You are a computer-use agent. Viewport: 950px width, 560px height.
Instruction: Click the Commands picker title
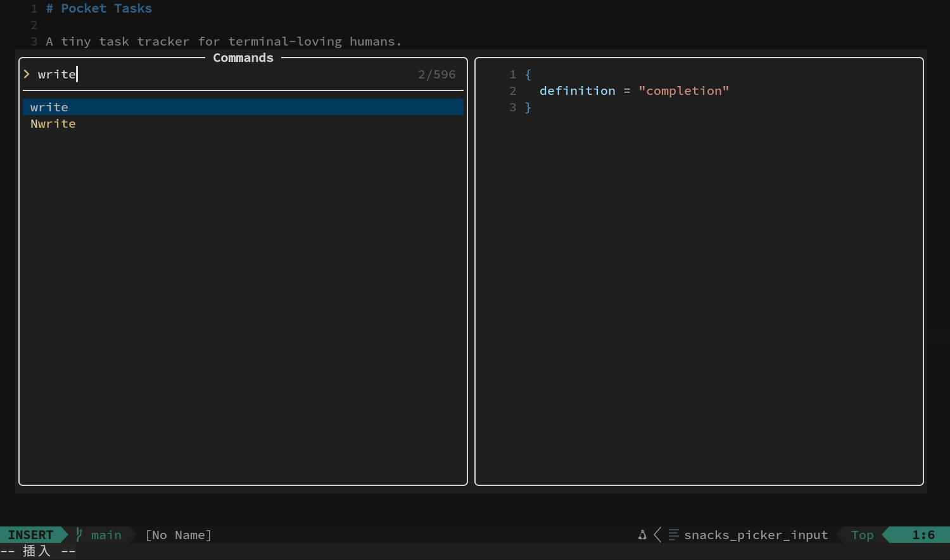243,58
